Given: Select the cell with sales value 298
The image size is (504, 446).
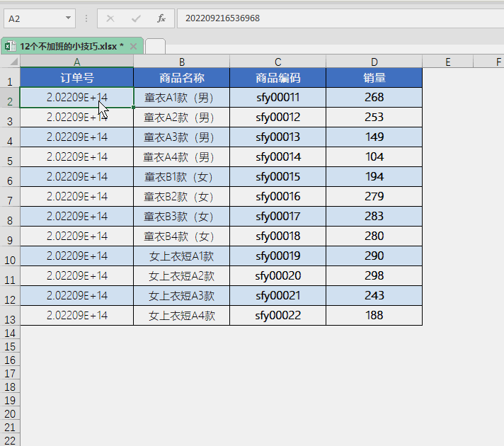Looking at the screenshot, I should coord(374,275).
